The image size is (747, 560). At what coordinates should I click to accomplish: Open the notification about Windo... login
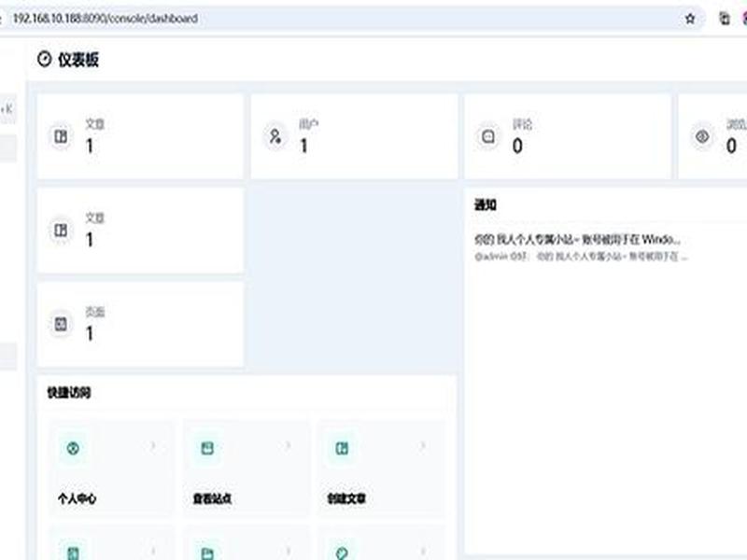coord(577,239)
